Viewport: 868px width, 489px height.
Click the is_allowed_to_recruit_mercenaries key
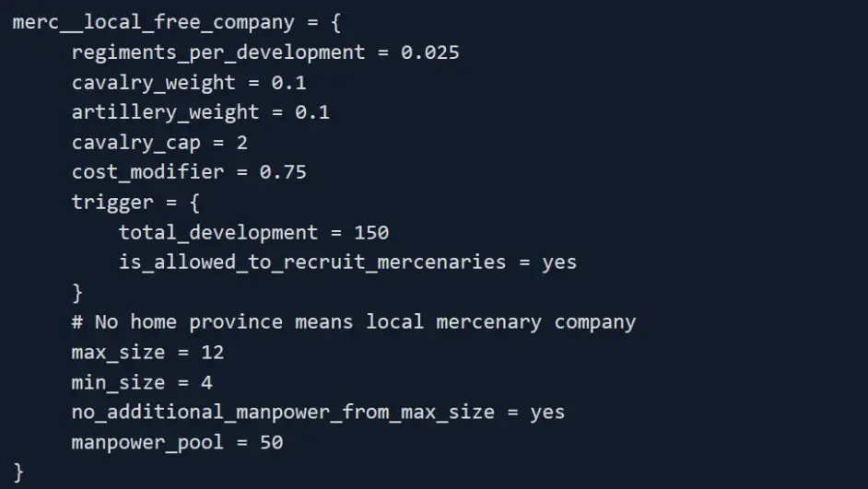coord(312,262)
